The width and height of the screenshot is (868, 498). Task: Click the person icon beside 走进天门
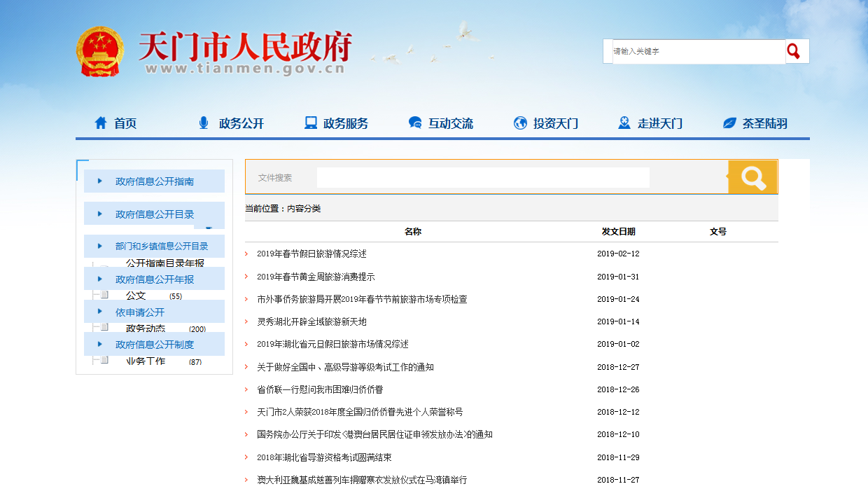point(624,123)
